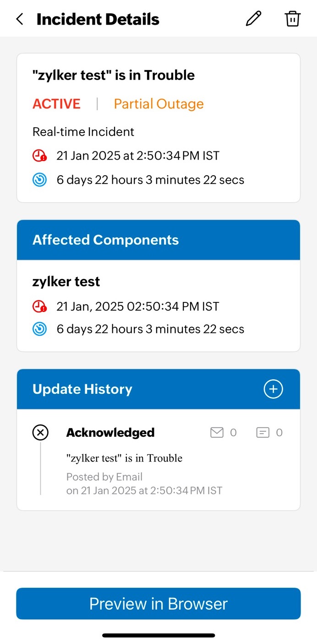The width and height of the screenshot is (317, 644).
Task: Tap the ACTIVE status label
Action: point(56,104)
